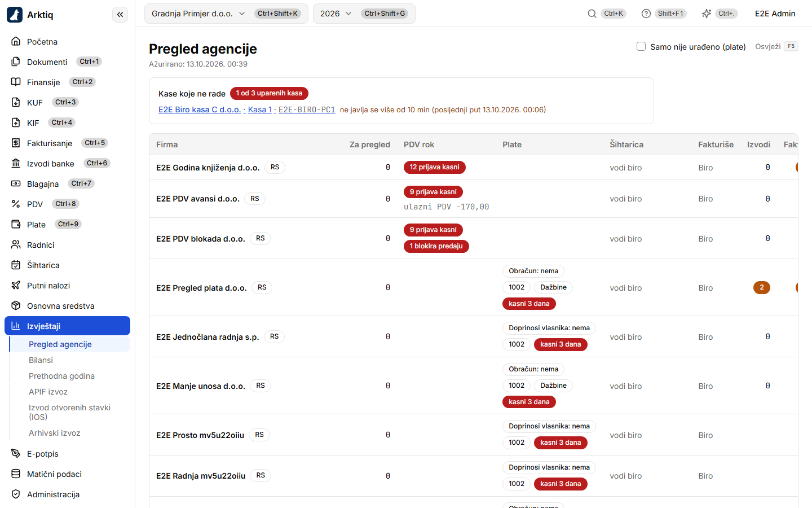Open help with the question mark icon
The image size is (812, 508).
tap(646, 14)
